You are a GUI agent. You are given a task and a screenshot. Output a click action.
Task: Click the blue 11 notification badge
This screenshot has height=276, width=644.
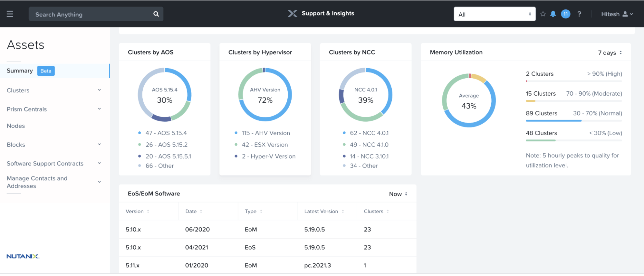[x=565, y=14]
